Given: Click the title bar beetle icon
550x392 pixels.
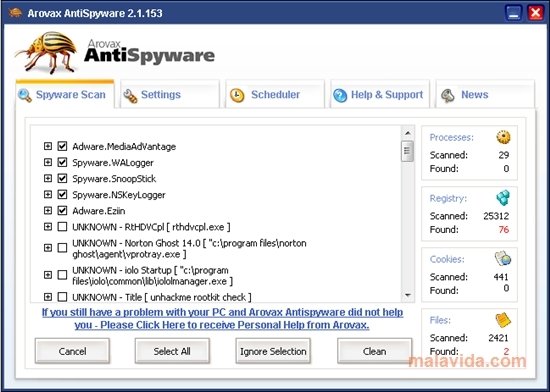Looking at the screenshot, I should pyautogui.click(x=15, y=13).
